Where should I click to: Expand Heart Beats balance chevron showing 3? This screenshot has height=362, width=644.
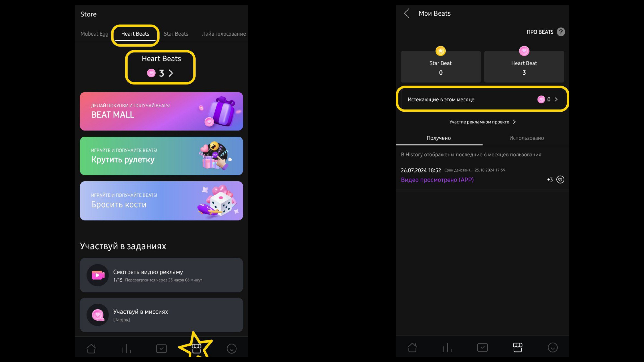(170, 73)
